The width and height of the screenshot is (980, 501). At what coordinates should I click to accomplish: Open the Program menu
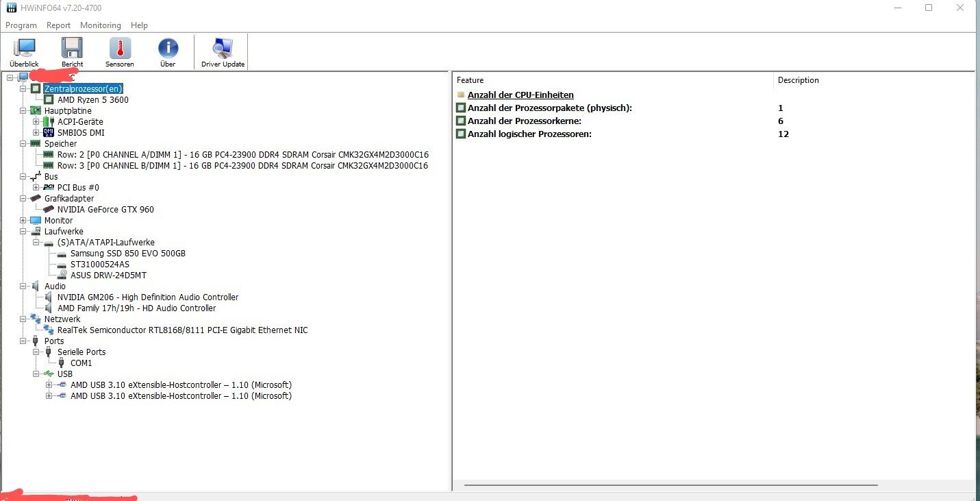[x=21, y=25]
